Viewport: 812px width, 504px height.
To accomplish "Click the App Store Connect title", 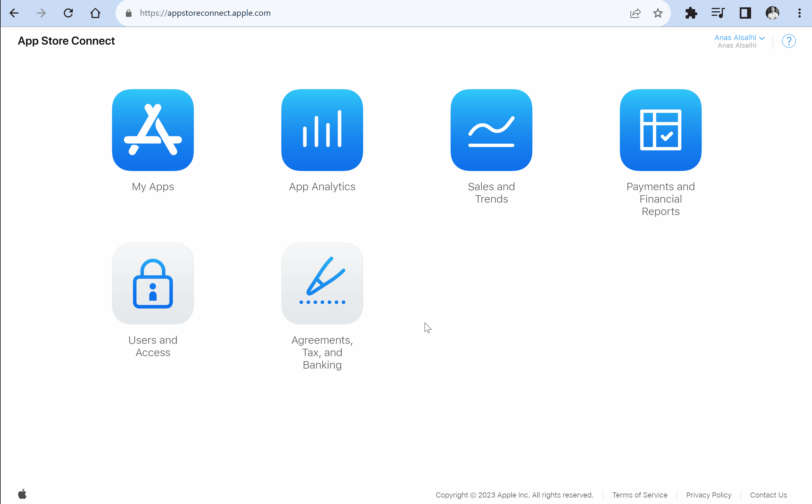I will tap(66, 41).
